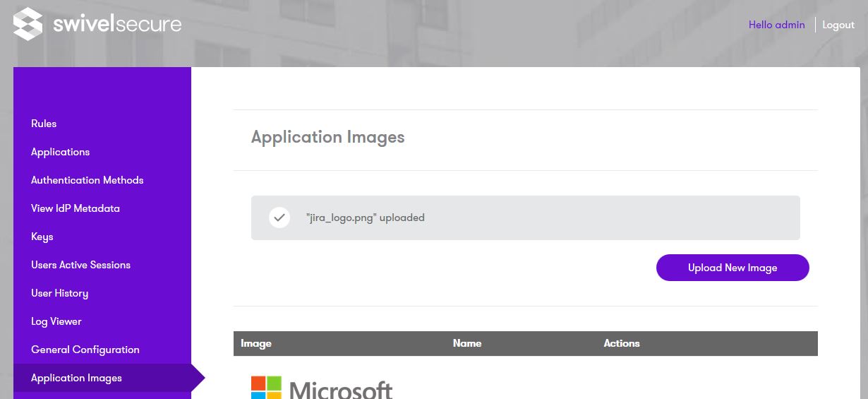Navigate to Keys section
This screenshot has width=868, height=399.
[x=42, y=237]
